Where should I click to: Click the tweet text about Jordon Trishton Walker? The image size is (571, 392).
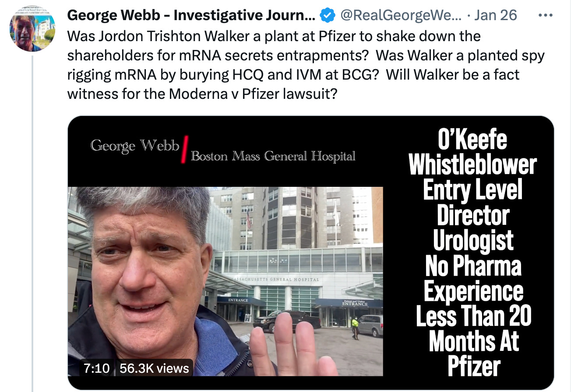[x=305, y=65]
